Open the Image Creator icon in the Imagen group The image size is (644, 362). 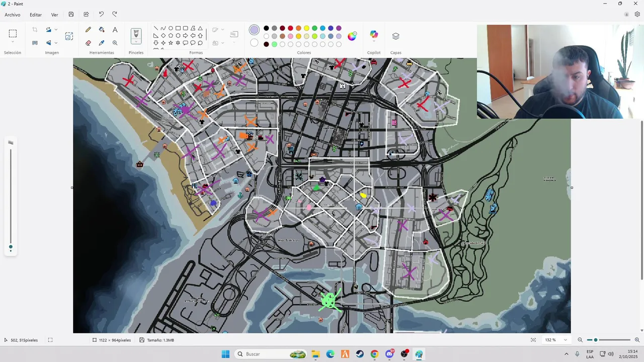(69, 36)
